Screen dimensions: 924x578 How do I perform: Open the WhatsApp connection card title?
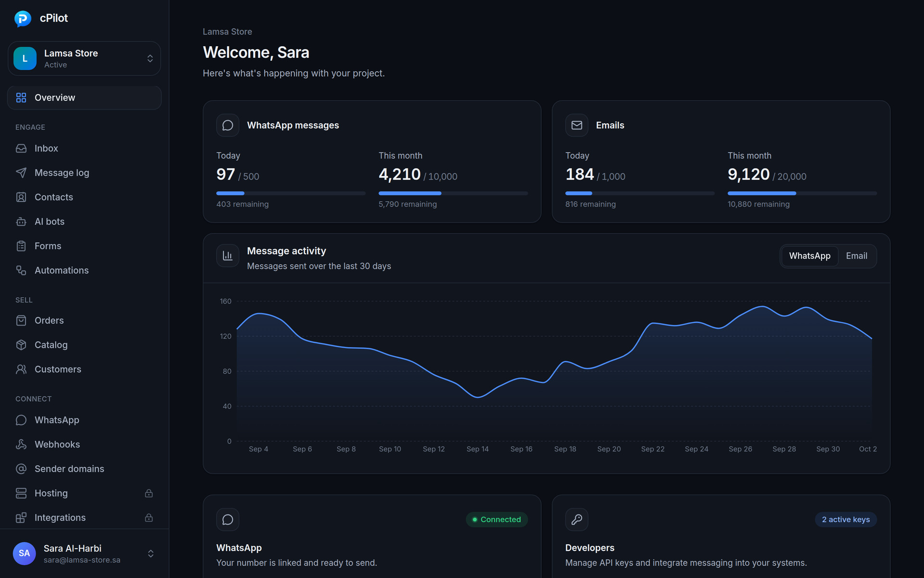[239, 548]
